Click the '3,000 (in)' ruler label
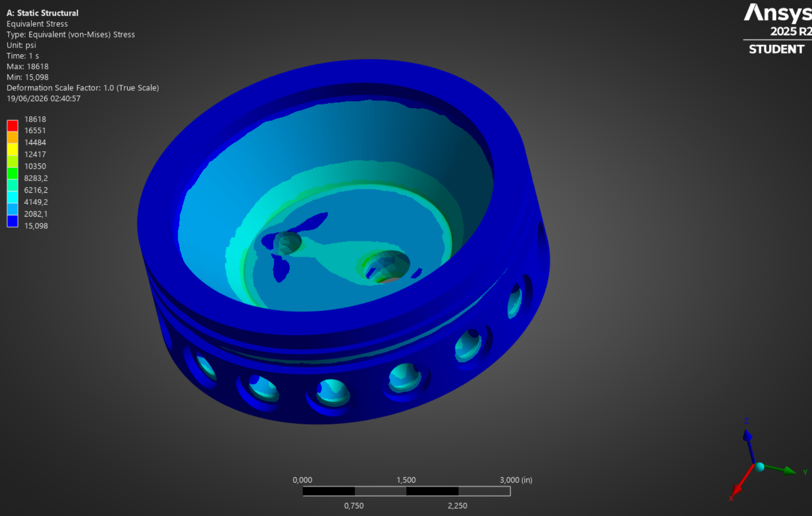The width and height of the screenshot is (812, 516). (516, 480)
